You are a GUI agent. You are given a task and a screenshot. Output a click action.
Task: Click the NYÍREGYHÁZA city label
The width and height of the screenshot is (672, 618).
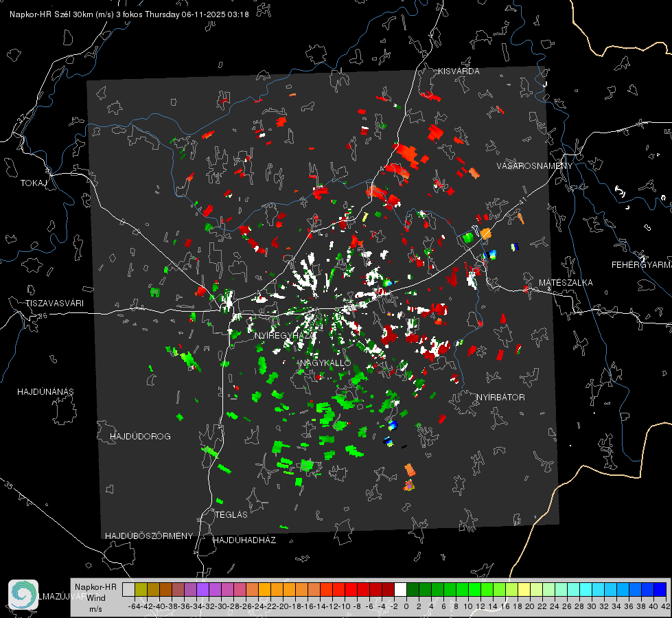pos(283,335)
